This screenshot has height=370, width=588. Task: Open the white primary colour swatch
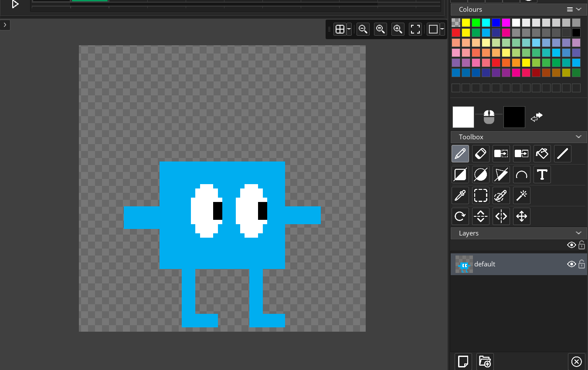(463, 117)
